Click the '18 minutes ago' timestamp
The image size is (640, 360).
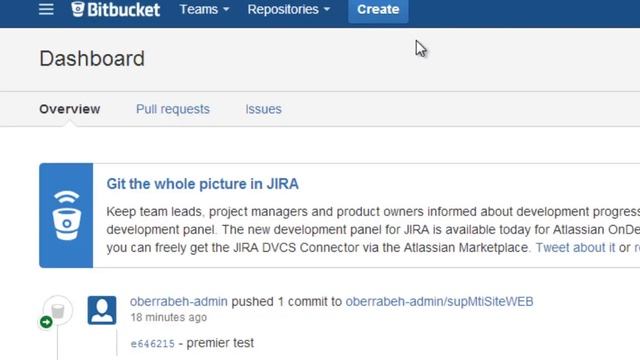coord(169,318)
